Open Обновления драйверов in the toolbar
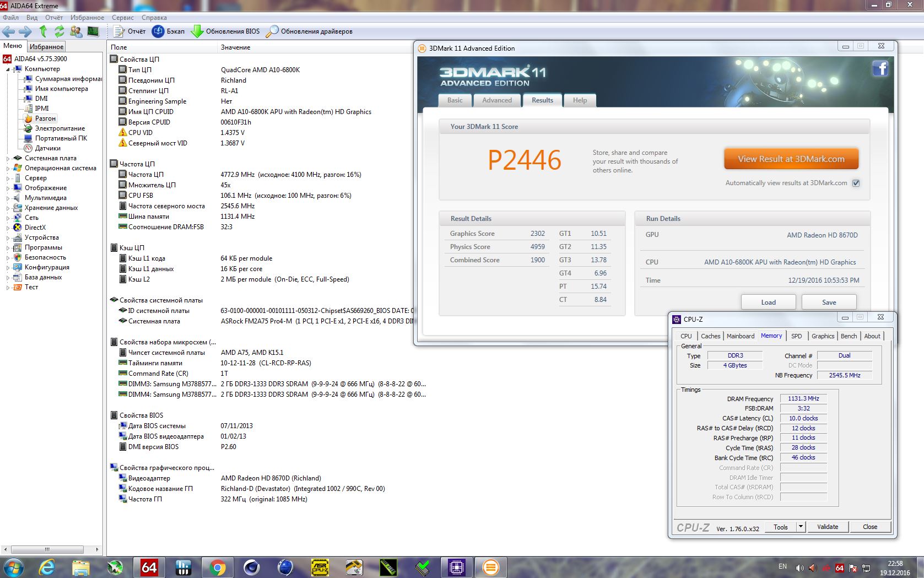 pyautogui.click(x=309, y=31)
